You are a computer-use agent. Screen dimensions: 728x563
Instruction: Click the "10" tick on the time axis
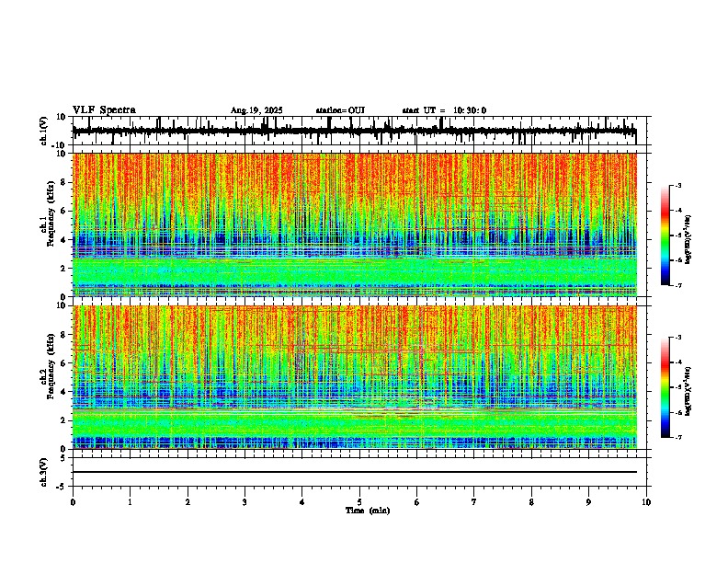tap(646, 502)
